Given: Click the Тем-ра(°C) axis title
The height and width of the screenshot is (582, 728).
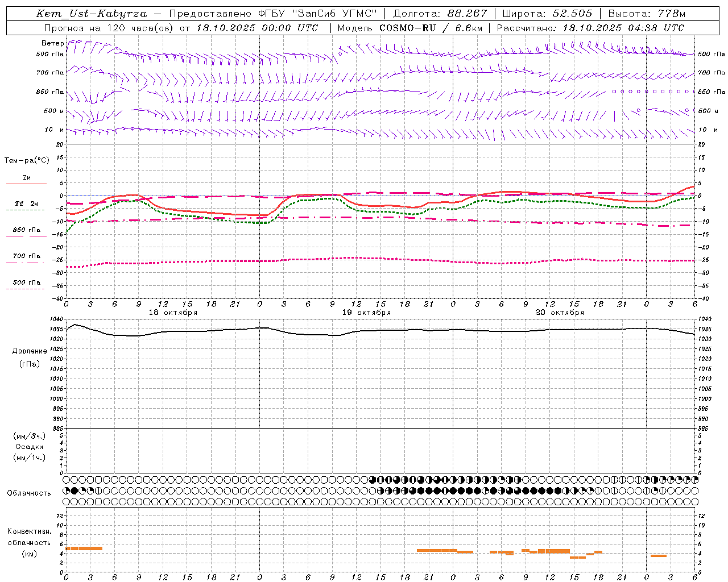Looking at the screenshot, I should (x=27, y=161).
